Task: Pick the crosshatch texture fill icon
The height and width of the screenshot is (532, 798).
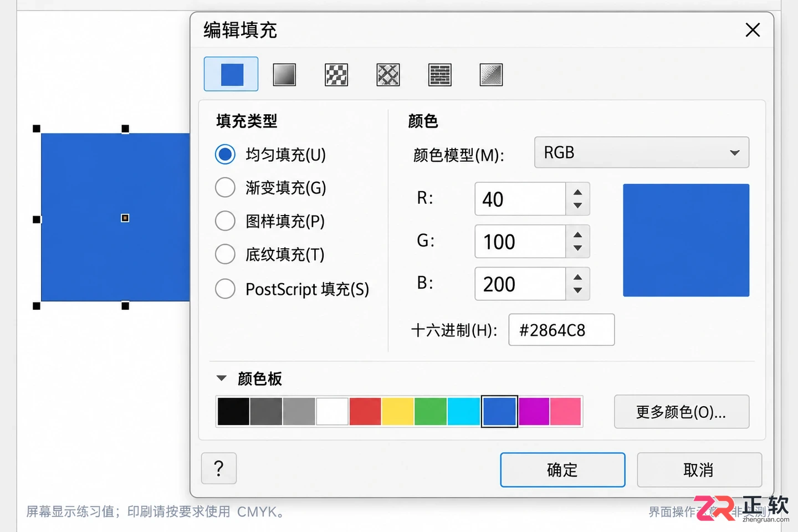Action: [x=388, y=74]
